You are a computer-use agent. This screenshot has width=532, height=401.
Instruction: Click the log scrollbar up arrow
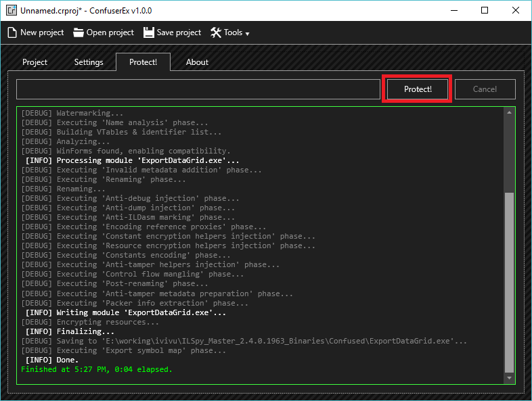[509, 112]
